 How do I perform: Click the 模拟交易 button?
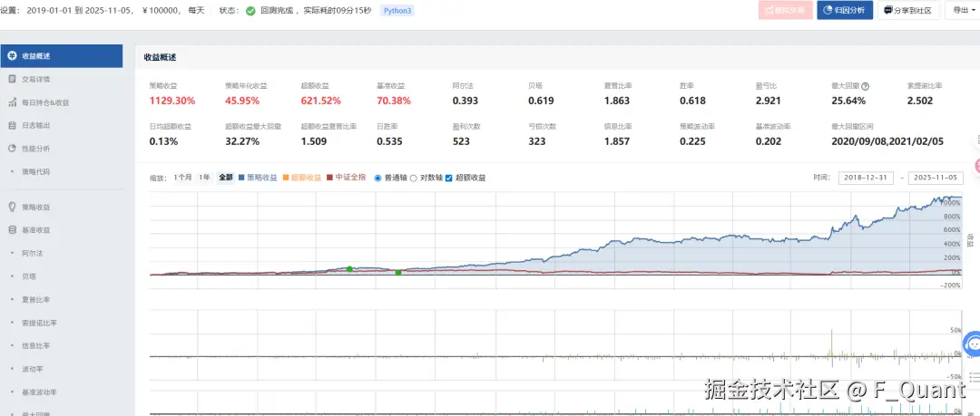(786, 10)
